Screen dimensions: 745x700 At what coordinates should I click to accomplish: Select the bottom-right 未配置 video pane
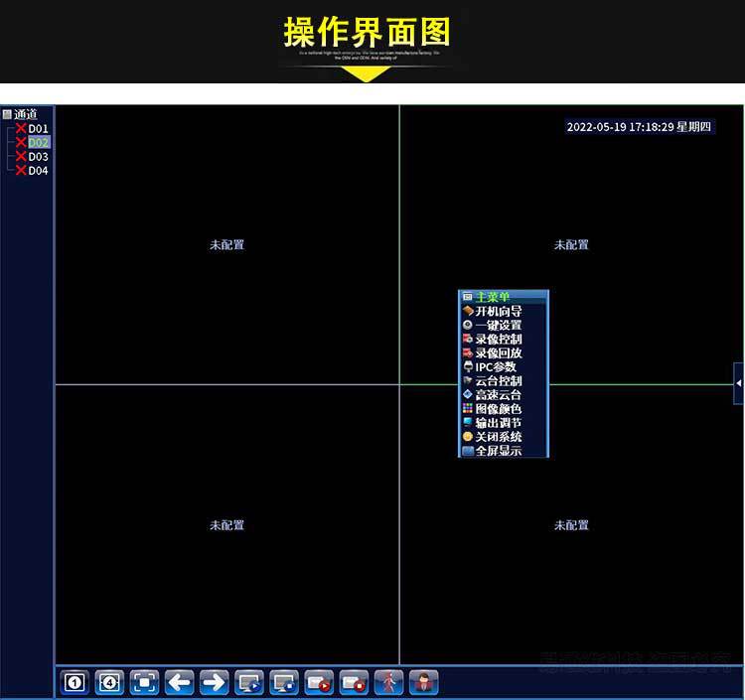571,525
